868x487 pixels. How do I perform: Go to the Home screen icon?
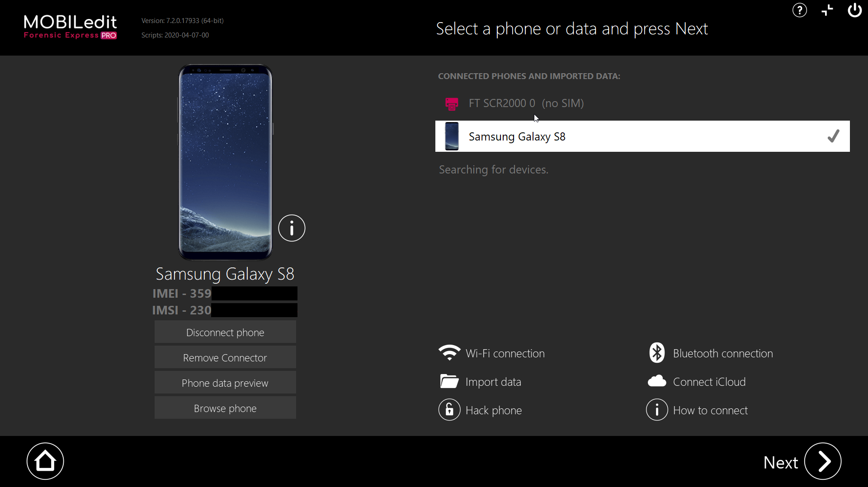(45, 461)
